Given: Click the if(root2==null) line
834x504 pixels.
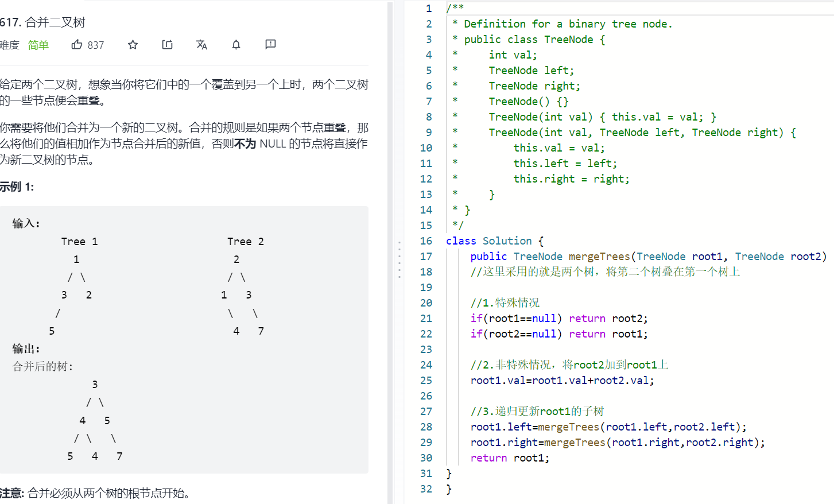Looking at the screenshot, I should 559,334.
